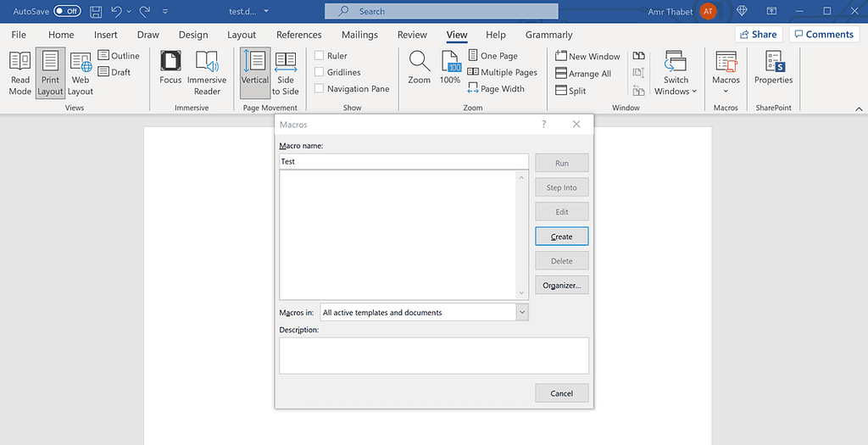Open Outline view

pyautogui.click(x=119, y=55)
